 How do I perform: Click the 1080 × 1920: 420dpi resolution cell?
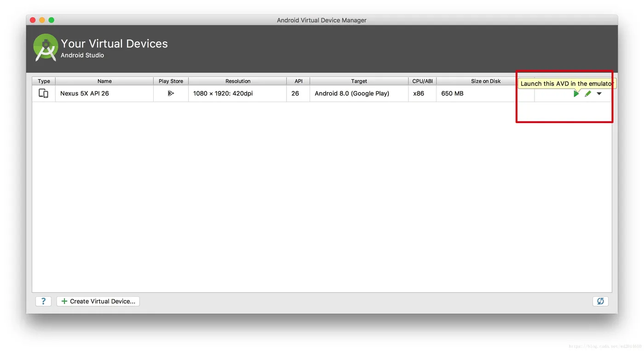(238, 93)
